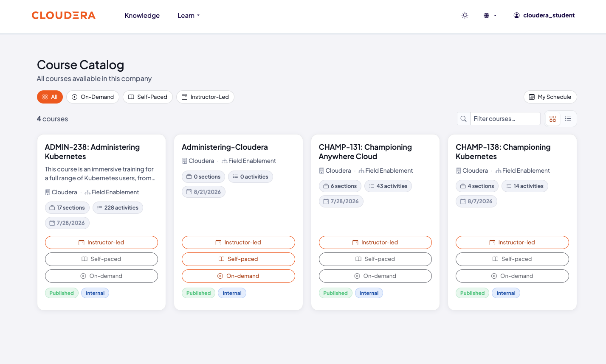Click Field Enablement on CHAMP-138 card
The height and width of the screenshot is (364, 606).
tap(523, 171)
